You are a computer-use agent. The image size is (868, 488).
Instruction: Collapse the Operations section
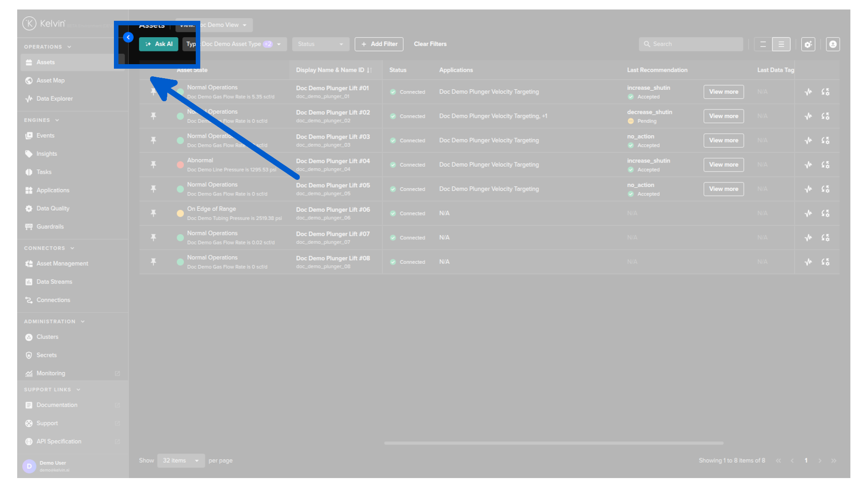click(69, 47)
